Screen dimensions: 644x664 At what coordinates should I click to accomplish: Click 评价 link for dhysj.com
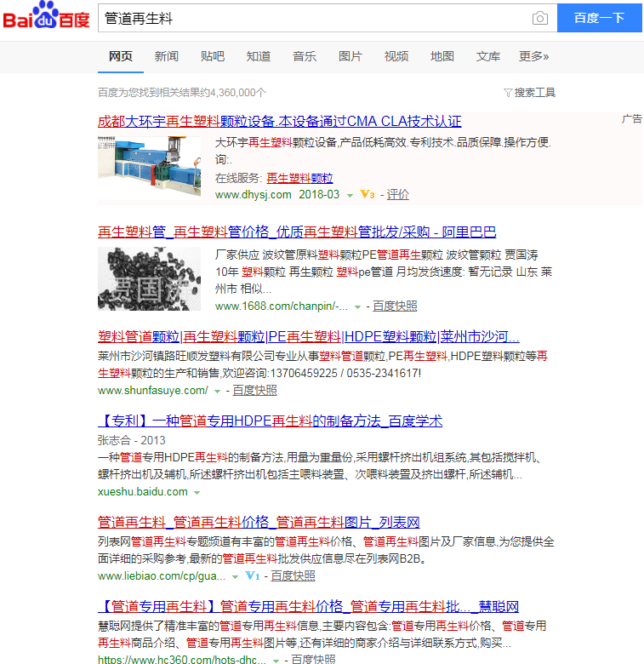click(x=398, y=195)
